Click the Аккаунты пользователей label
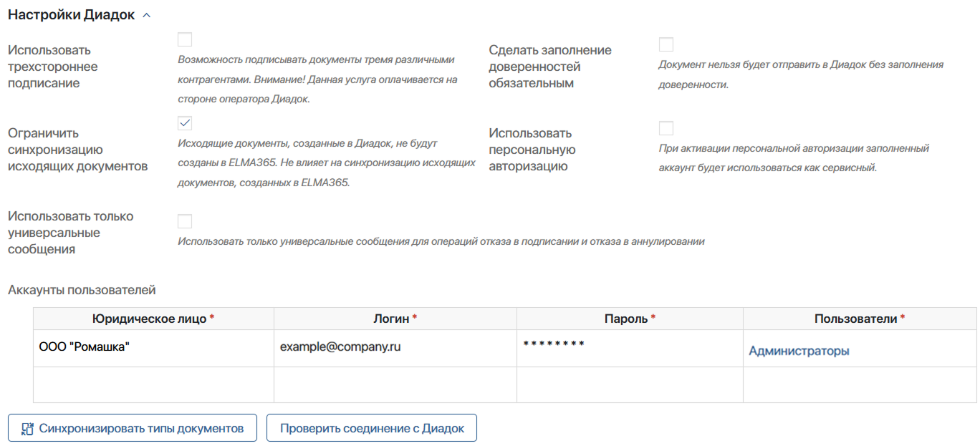The width and height of the screenshot is (980, 446). point(82,290)
